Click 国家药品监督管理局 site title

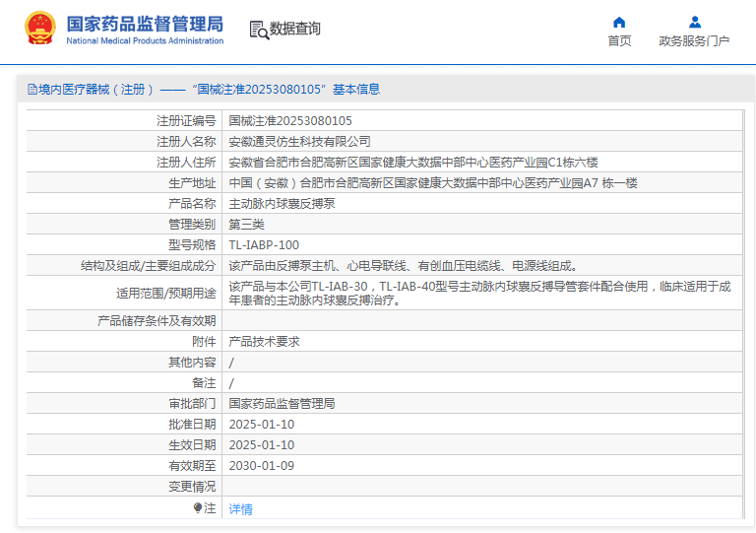coord(145,24)
